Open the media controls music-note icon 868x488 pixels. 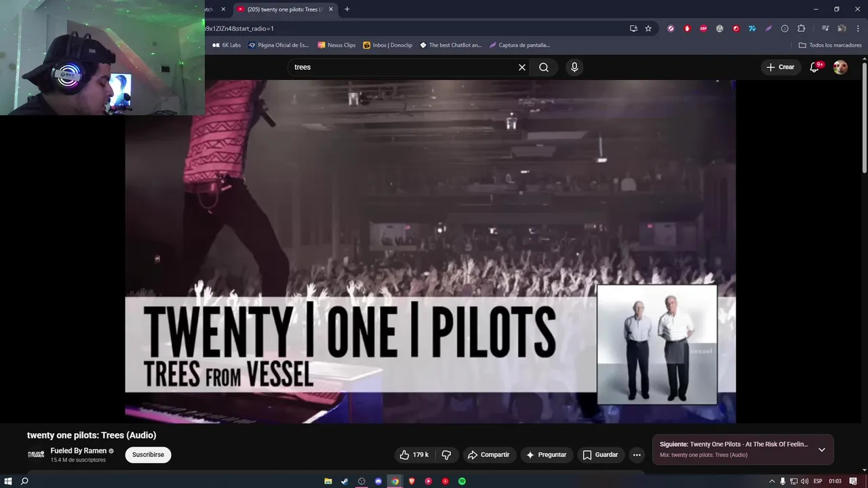[x=825, y=28]
